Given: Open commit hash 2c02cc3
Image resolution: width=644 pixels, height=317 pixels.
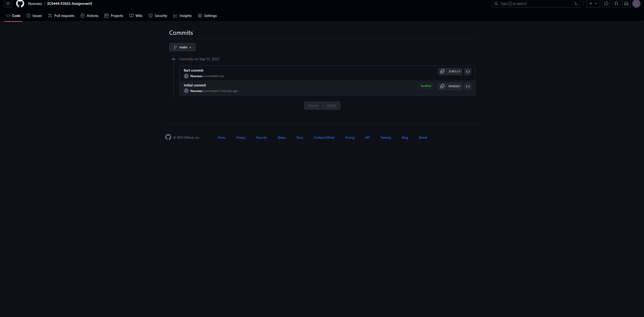Looking at the screenshot, I should pyautogui.click(x=454, y=71).
